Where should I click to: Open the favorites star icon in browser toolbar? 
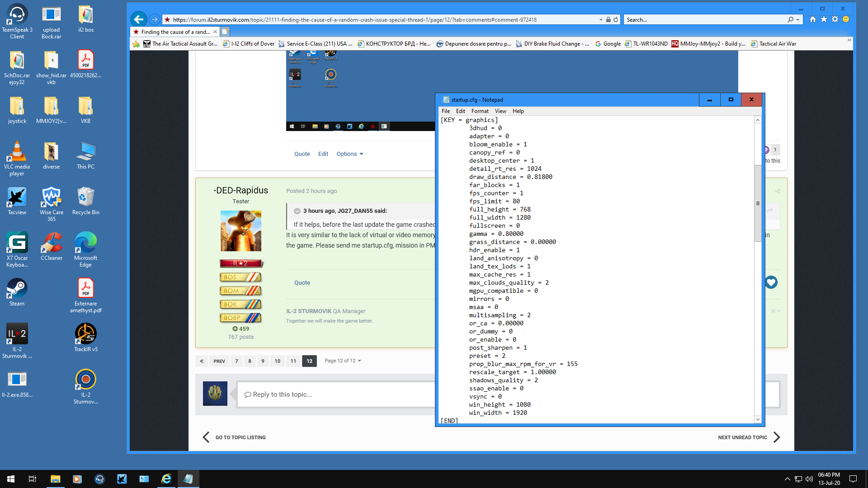pyautogui.click(x=824, y=19)
